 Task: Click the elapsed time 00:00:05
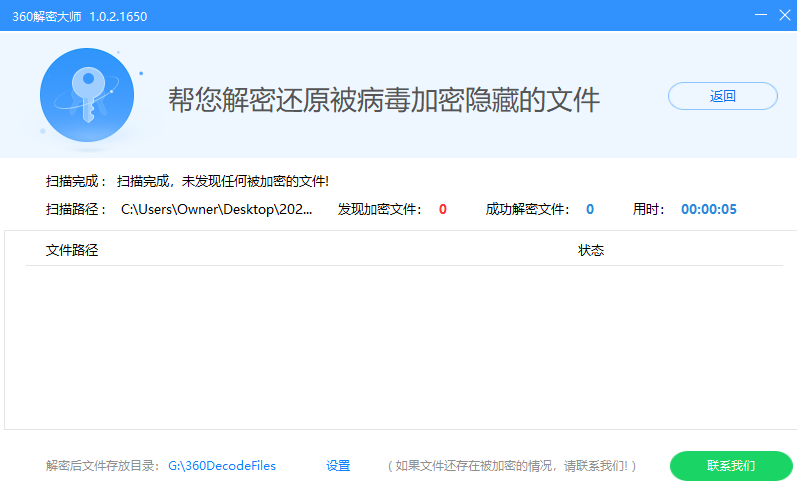pyautogui.click(x=709, y=209)
